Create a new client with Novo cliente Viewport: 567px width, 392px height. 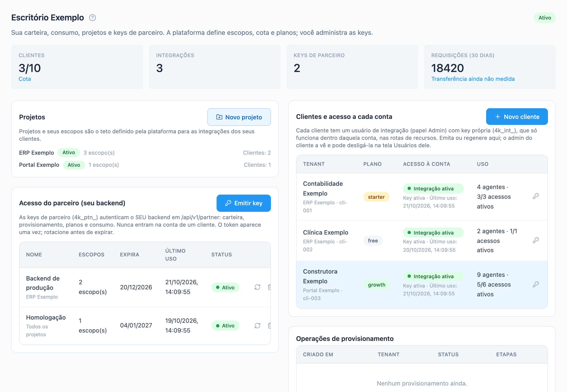(x=517, y=117)
